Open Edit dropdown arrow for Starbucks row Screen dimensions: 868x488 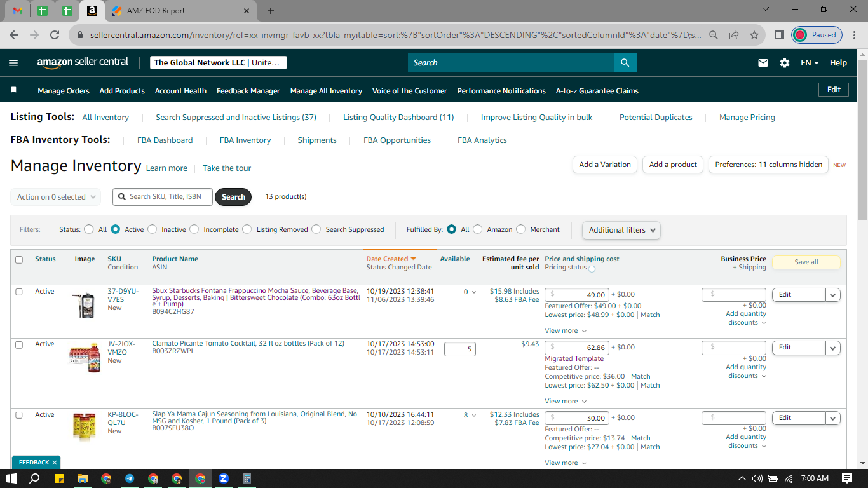(x=833, y=295)
